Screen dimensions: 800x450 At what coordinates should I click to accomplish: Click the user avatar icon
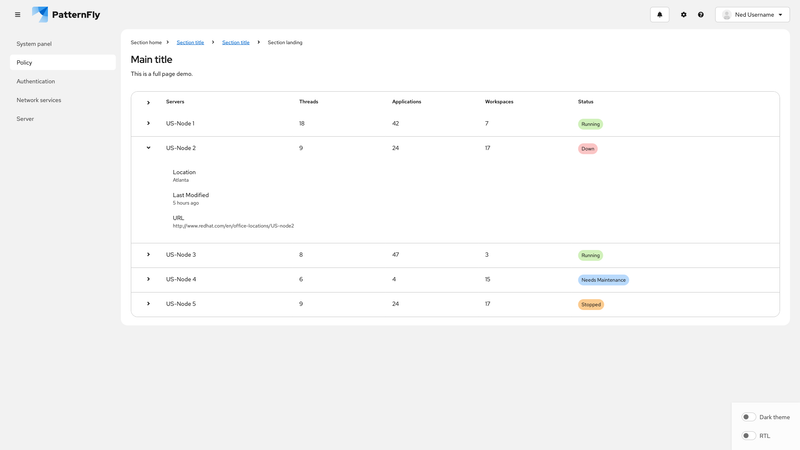click(727, 15)
